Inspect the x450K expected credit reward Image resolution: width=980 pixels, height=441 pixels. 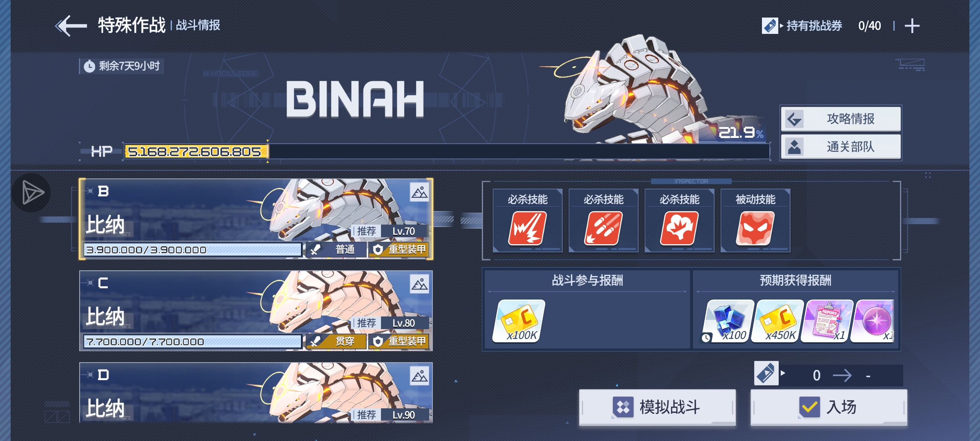[x=778, y=321]
